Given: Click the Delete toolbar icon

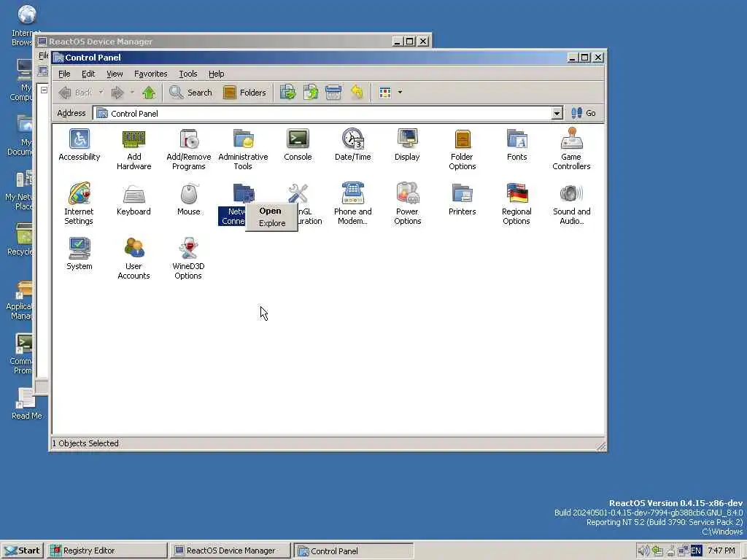Looking at the screenshot, I should point(333,93).
